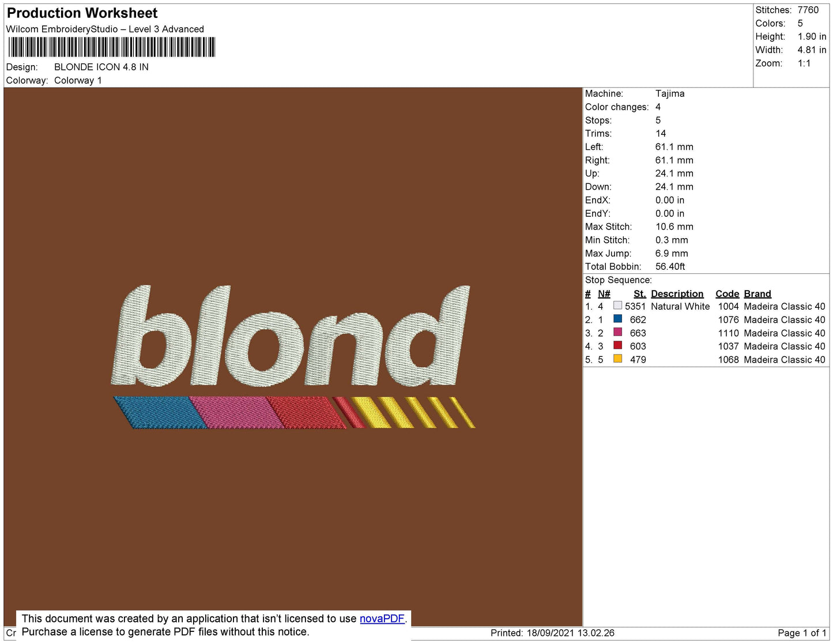833x644 pixels.
Task: Click the EndX value '0.00 in'
Action: click(670, 200)
